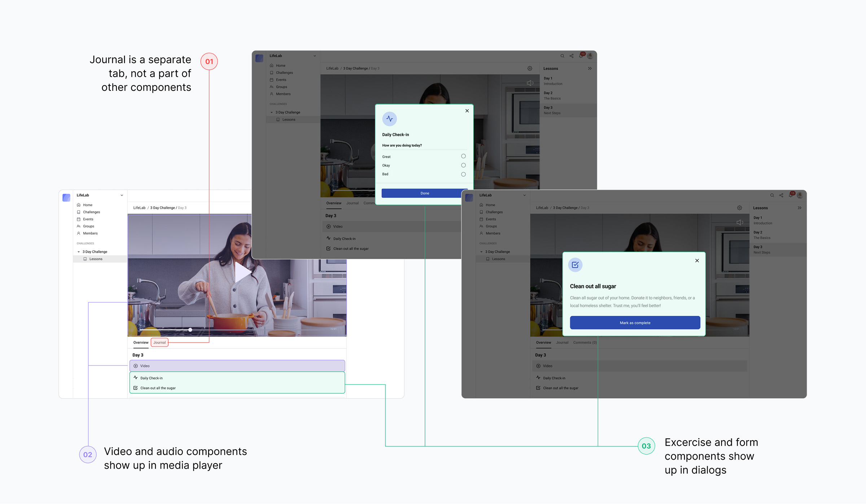Click the share icon in top window header
Image resolution: width=866 pixels, height=504 pixels.
pos(572,56)
